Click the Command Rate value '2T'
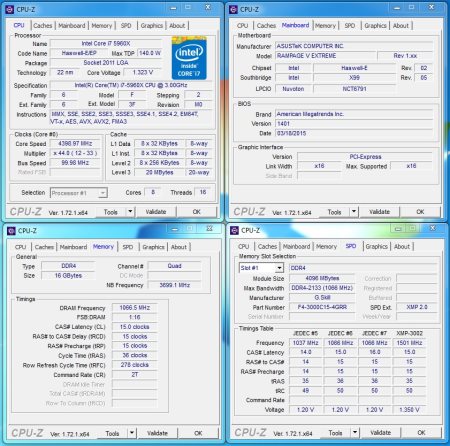Viewport: 450px width, 446px height. point(135,375)
